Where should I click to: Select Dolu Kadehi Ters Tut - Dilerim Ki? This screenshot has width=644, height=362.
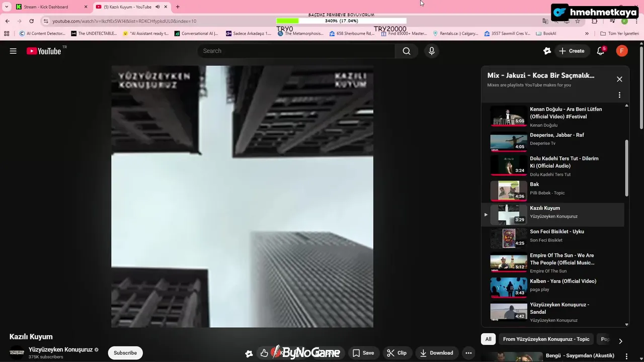coord(553,166)
